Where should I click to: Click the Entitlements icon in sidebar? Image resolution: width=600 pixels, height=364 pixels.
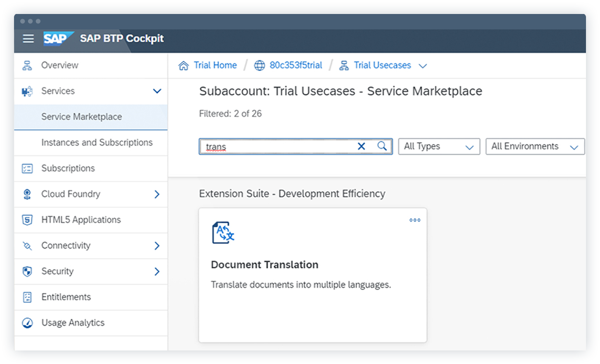tap(27, 297)
